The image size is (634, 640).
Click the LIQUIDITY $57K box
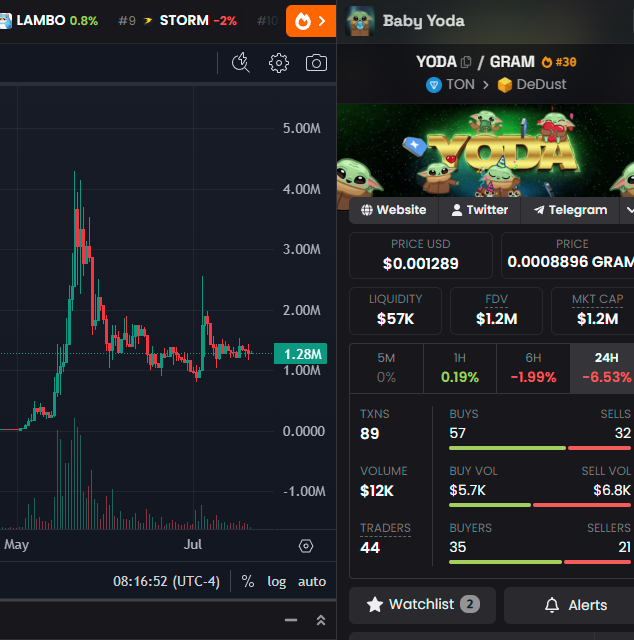tap(395, 311)
